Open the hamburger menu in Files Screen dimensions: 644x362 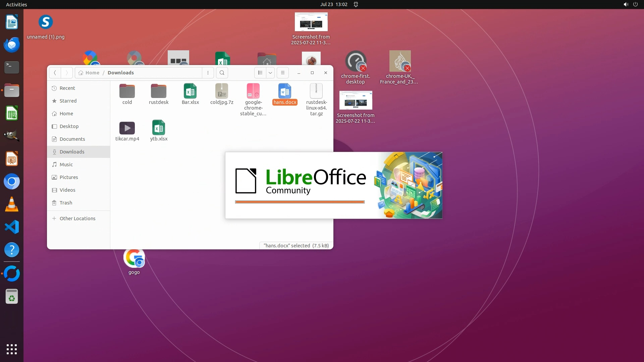click(283, 73)
